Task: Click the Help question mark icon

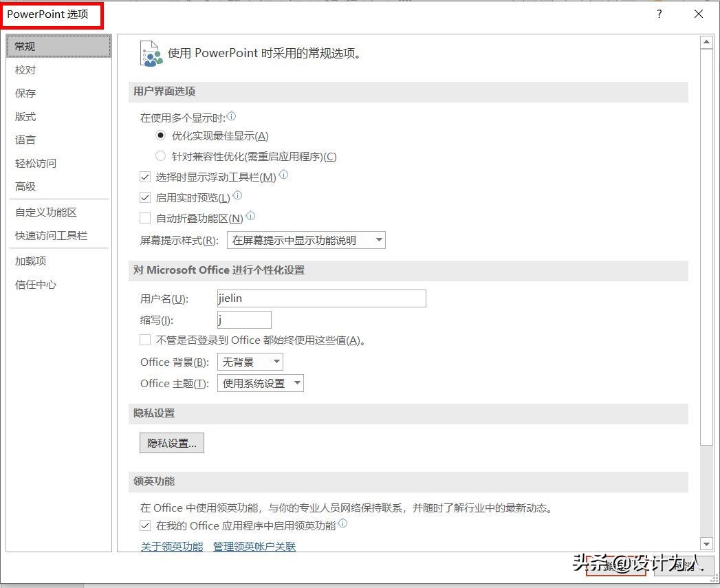Action: click(659, 14)
